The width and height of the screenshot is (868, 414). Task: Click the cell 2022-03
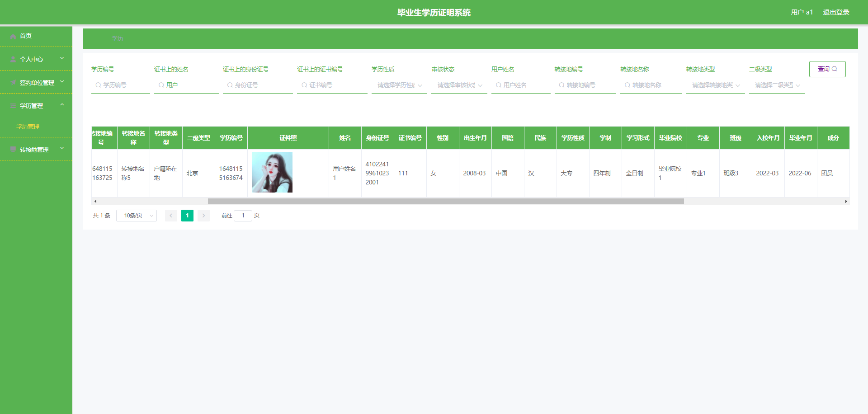(767, 173)
